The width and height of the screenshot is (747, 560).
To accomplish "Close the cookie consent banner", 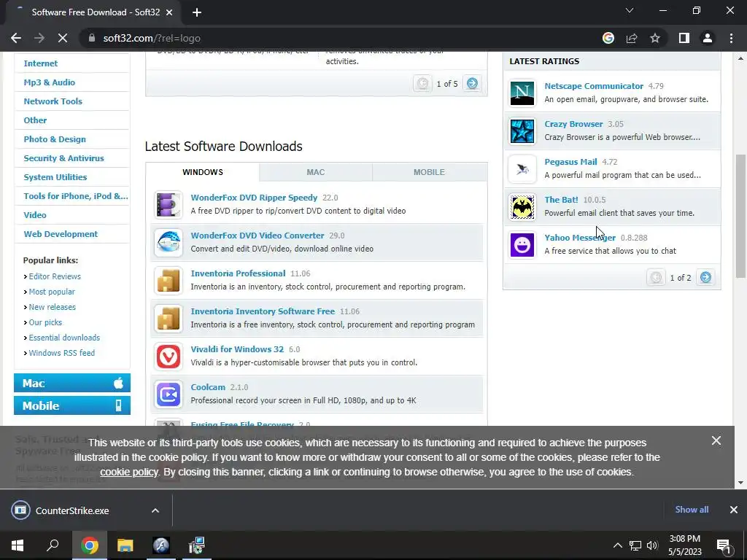I will [x=716, y=440].
